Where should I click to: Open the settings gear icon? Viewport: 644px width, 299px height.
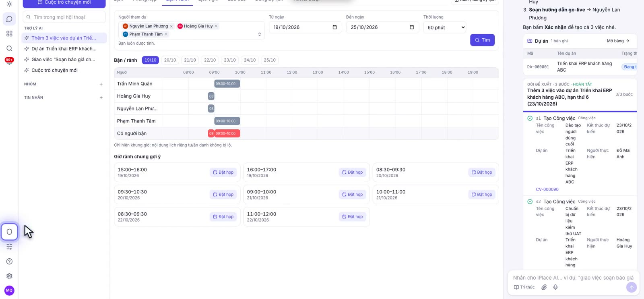(9, 276)
